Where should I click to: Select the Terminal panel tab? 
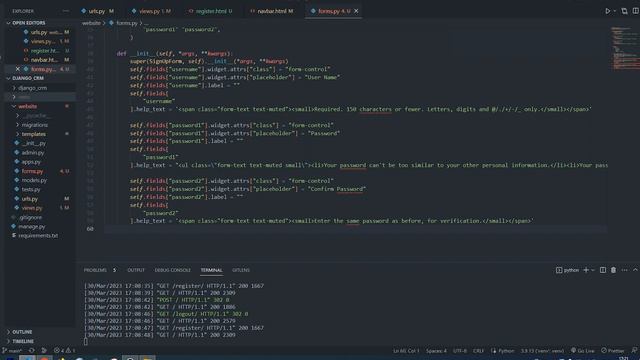tap(211, 270)
